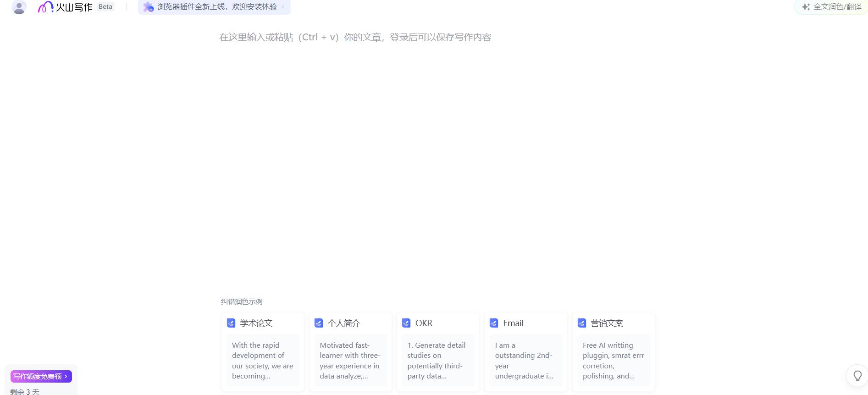Click the 纠错润色示例 heading
868x395 pixels.
pyautogui.click(x=242, y=301)
